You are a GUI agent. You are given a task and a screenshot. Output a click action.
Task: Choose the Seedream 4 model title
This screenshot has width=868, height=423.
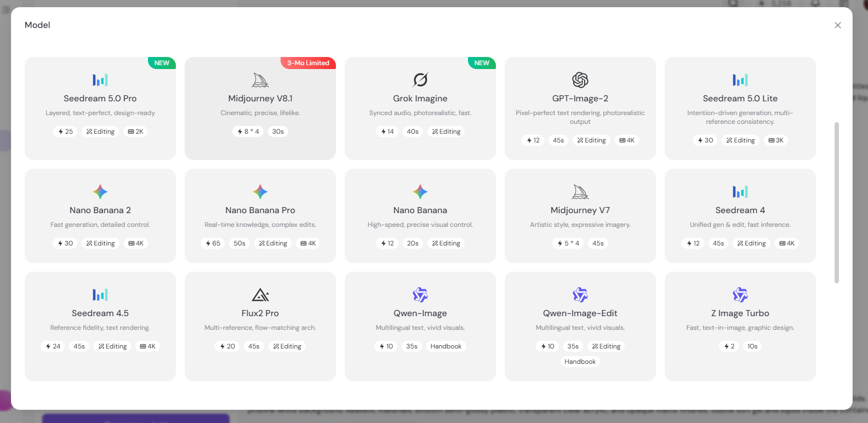point(740,210)
